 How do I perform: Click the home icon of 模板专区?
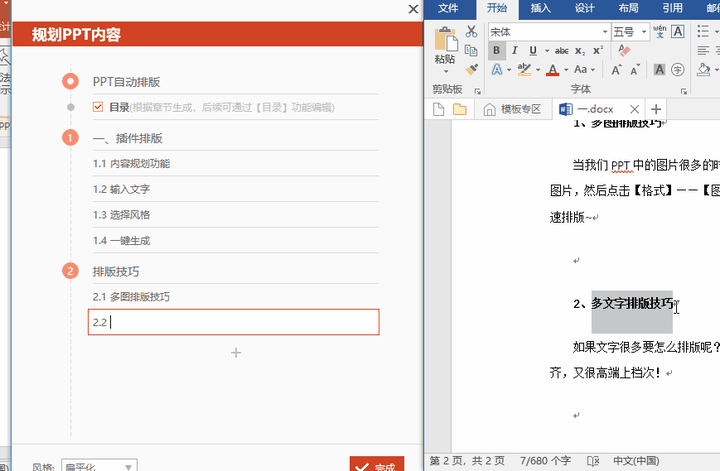tap(489, 109)
